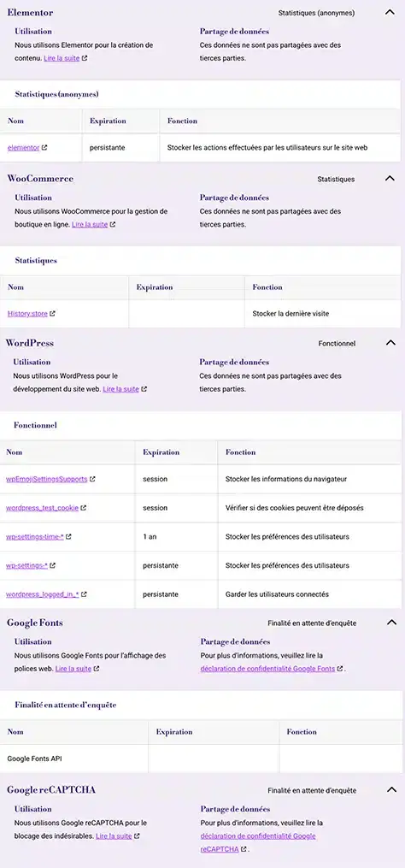The image size is (405, 868).
Task: Open the wp-settings-time-* cookie link
Action: click(x=35, y=537)
